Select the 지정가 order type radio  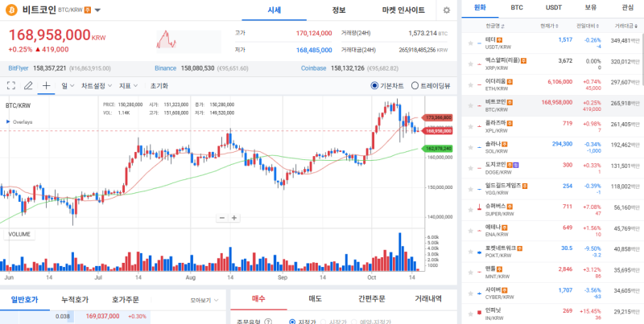coord(292,320)
